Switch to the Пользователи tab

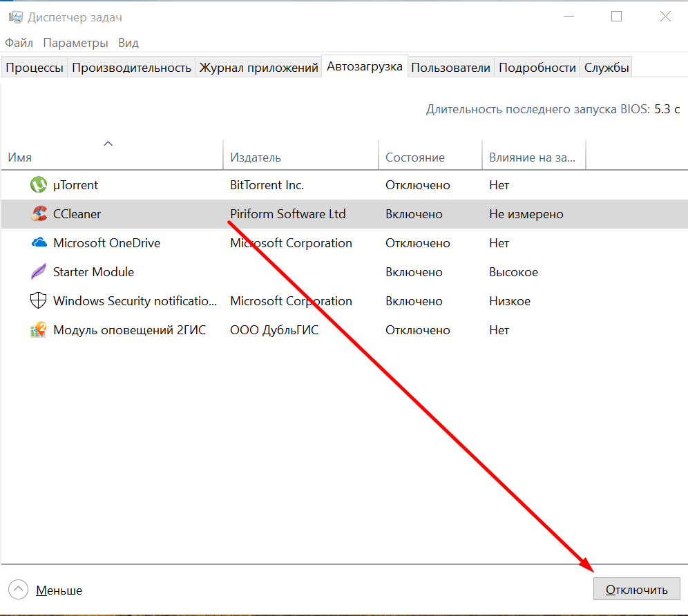[450, 67]
